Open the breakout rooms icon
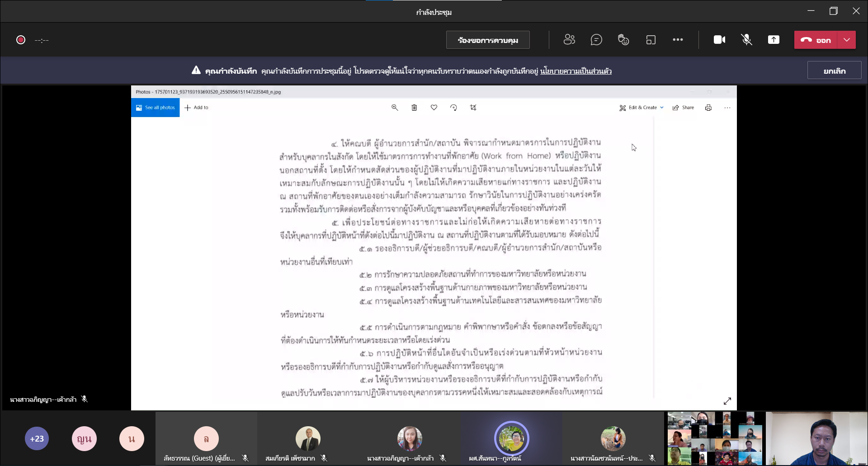868x466 pixels. click(651, 40)
